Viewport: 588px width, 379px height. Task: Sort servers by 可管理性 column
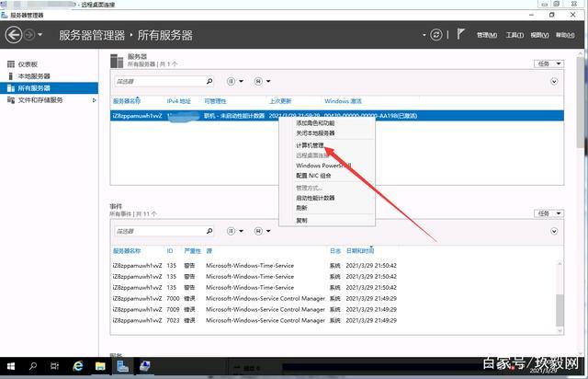(x=215, y=101)
